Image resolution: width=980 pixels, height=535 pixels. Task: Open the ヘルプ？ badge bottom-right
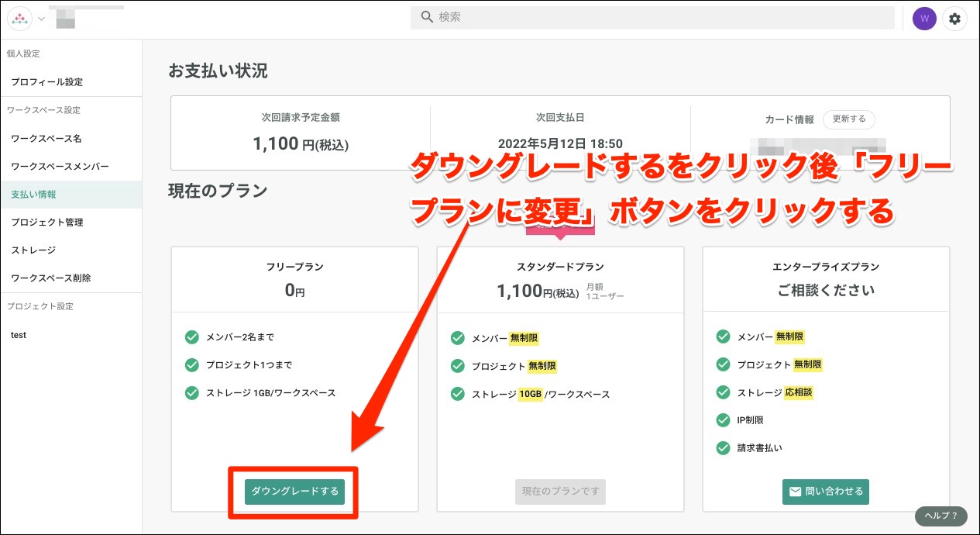click(x=940, y=516)
